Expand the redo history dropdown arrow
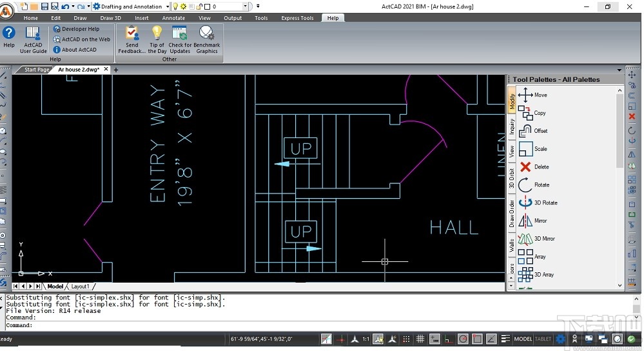The height and width of the screenshot is (351, 644). 88,6
